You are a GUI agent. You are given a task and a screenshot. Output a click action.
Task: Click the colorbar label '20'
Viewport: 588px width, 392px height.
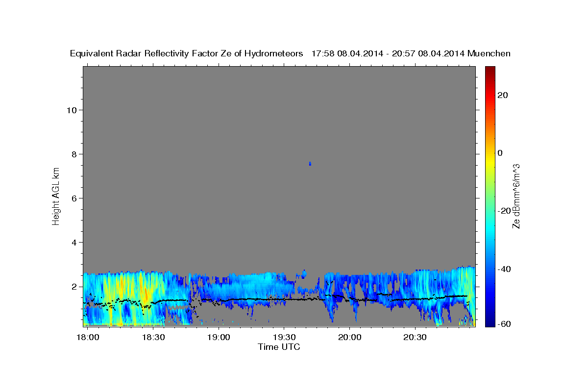click(503, 95)
